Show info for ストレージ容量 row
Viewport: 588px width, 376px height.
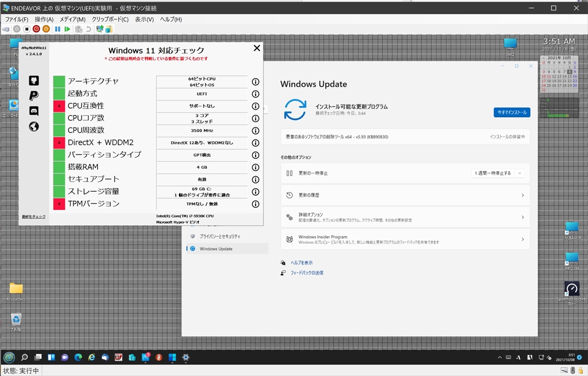[256, 192]
